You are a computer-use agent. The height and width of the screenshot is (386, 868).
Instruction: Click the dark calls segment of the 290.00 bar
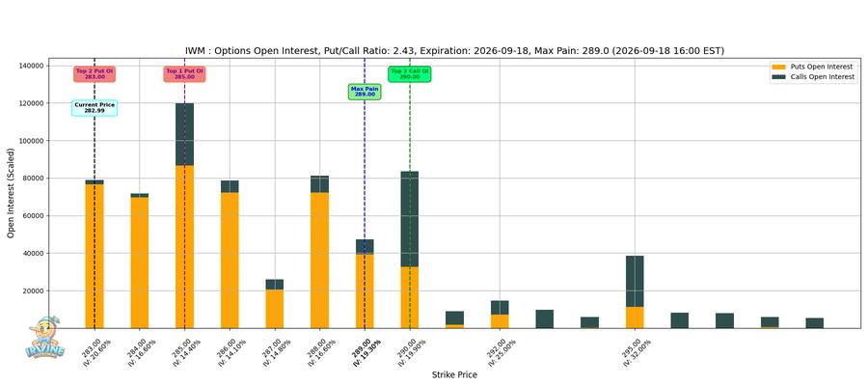410,219
